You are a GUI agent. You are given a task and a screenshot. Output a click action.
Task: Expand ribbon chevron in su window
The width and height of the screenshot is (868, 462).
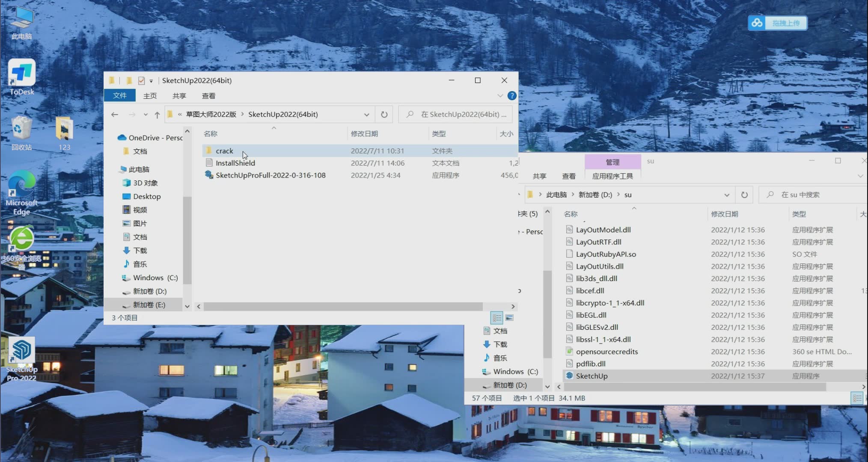(x=860, y=176)
